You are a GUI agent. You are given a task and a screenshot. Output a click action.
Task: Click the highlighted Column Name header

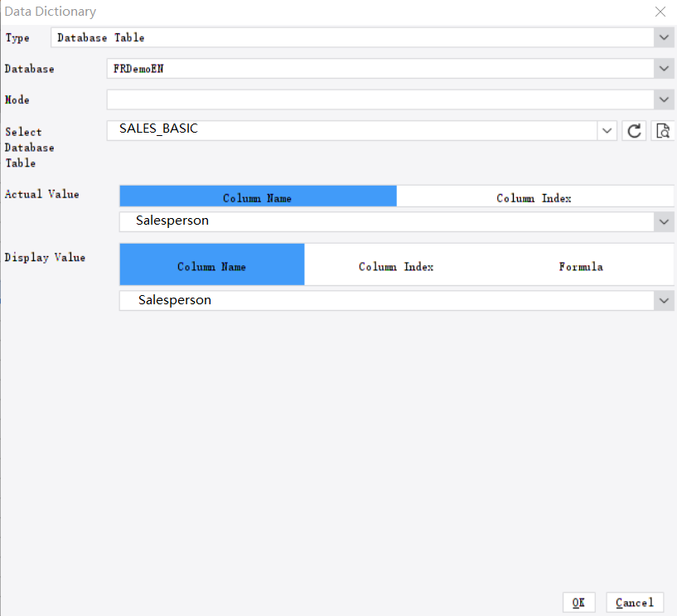(x=258, y=197)
